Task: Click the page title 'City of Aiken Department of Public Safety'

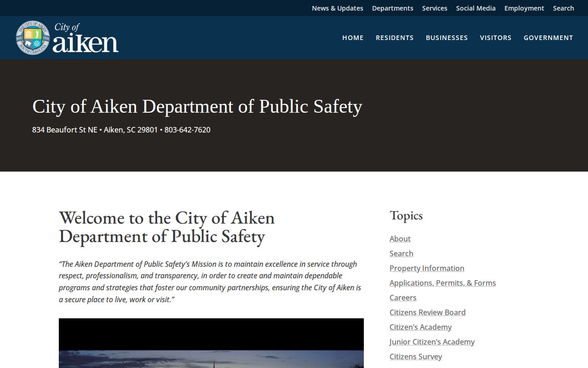Action: coord(198,106)
